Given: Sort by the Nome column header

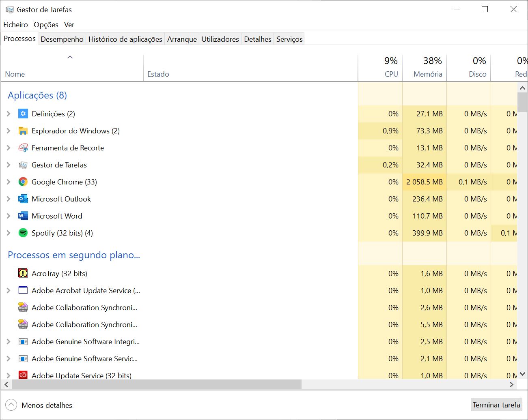Looking at the screenshot, I should 72,68.
